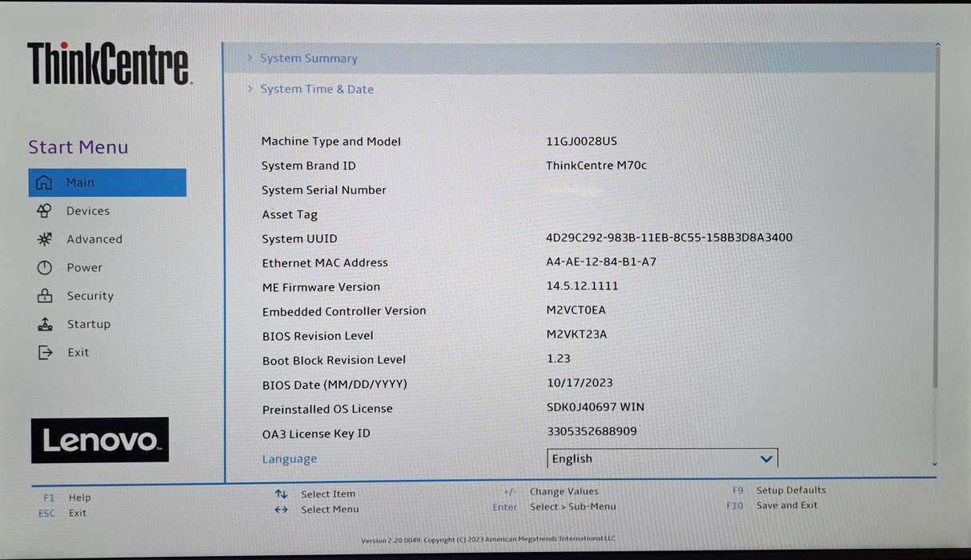Screen dimensions: 971x560
Task: Click OS license SDK0J40697 WIN
Action: (596, 407)
